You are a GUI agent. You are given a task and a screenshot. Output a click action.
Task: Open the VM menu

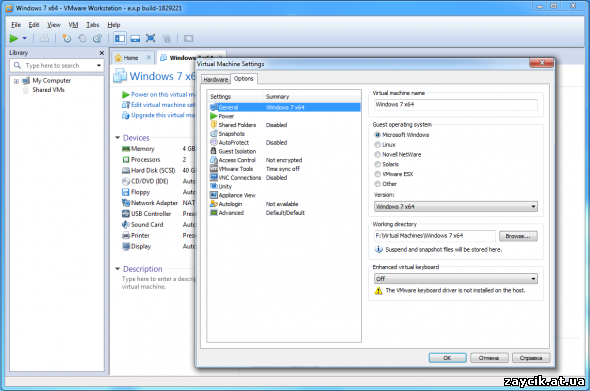(x=73, y=25)
